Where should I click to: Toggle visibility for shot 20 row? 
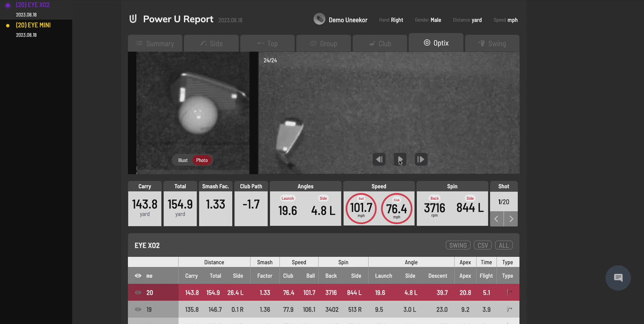point(138,292)
